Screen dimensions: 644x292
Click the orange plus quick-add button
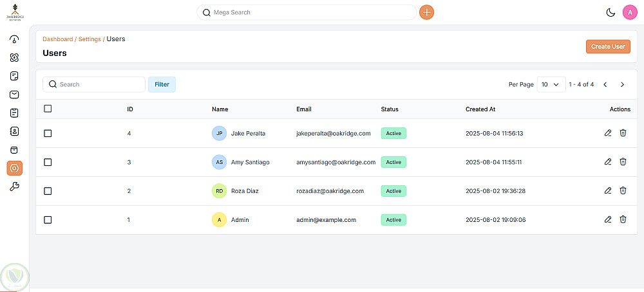(x=426, y=12)
